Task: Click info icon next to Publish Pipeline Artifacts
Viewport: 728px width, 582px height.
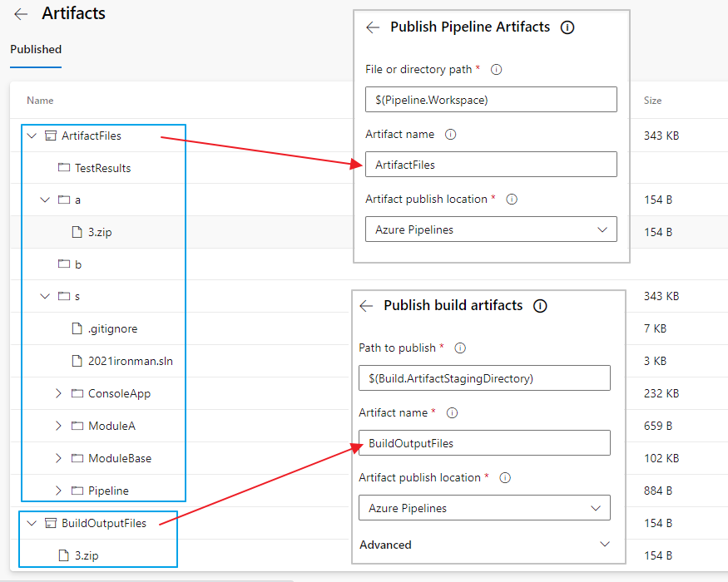Action: tap(567, 27)
